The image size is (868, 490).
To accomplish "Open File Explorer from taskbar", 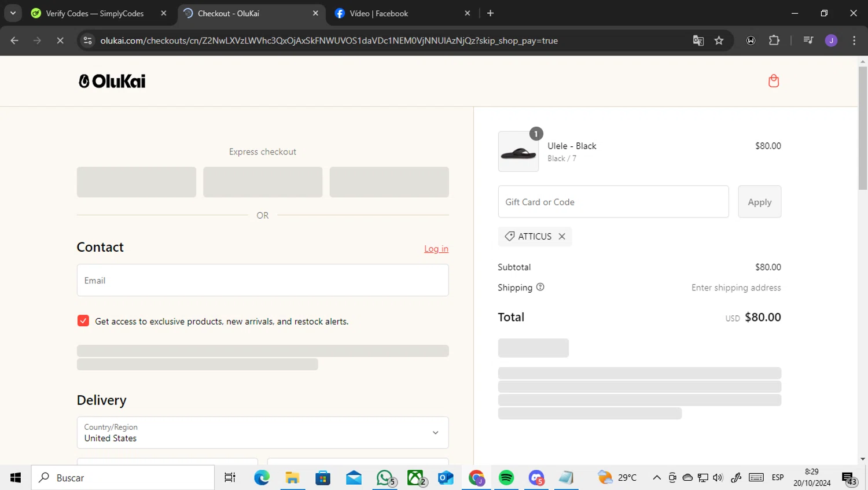I will tap(292, 478).
